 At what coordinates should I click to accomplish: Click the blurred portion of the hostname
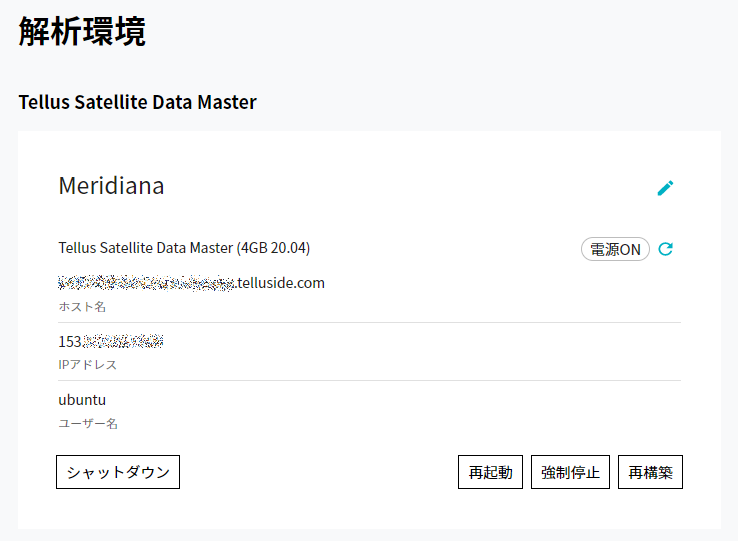pos(146,283)
